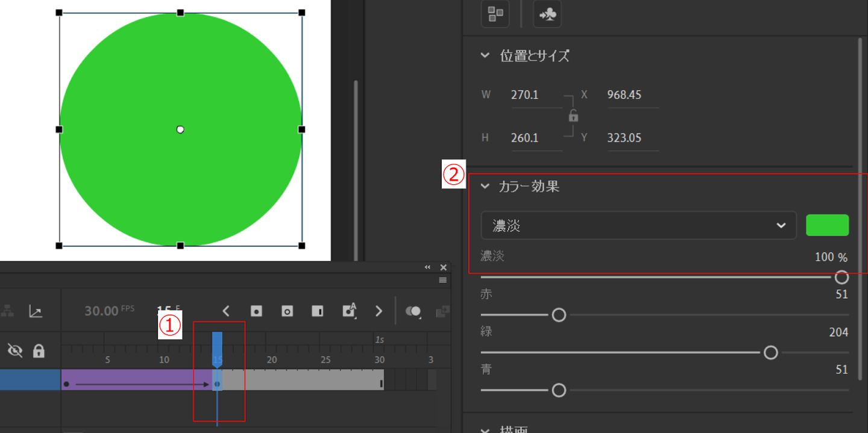
Task: Insert a keyframe from the timeline toolbar
Action: 257,311
